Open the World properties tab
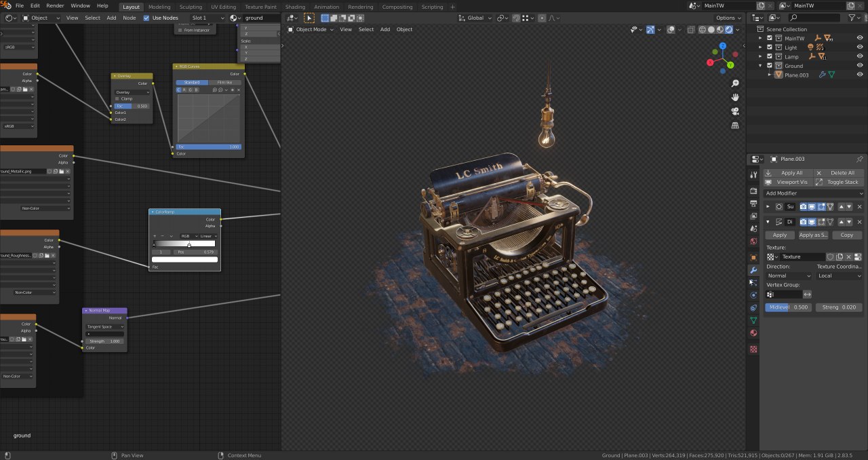Screen dimensions: 868x460 tap(753, 241)
